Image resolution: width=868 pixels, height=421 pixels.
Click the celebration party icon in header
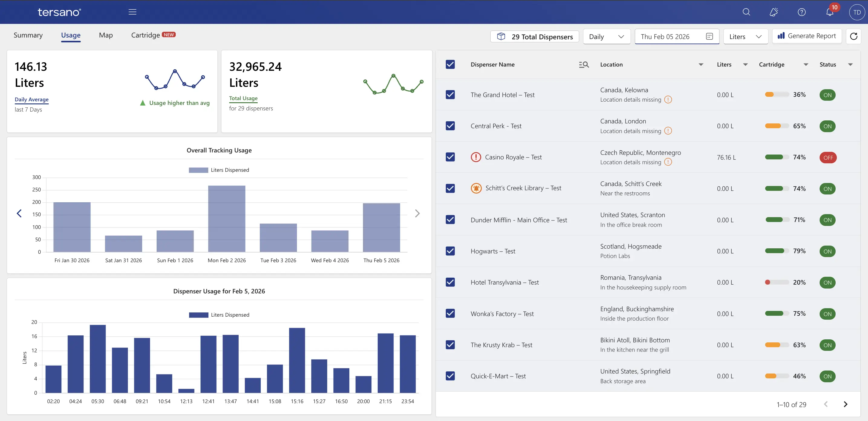pyautogui.click(x=774, y=12)
